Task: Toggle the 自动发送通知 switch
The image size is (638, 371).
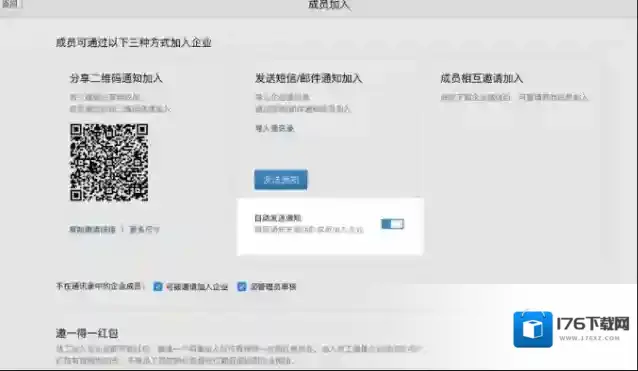Action: (392, 224)
